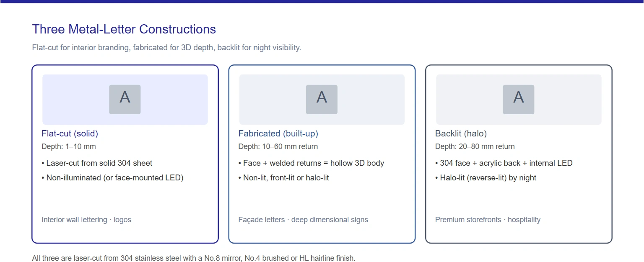Click 'Three Metal-Letter Constructions' title
The width and height of the screenshot is (644, 262).
(124, 29)
